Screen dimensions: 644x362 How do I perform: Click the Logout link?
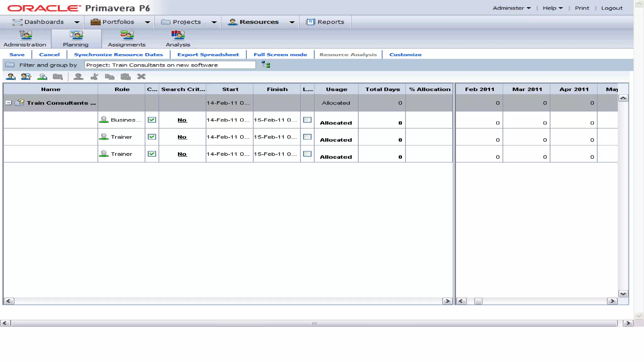(x=612, y=8)
